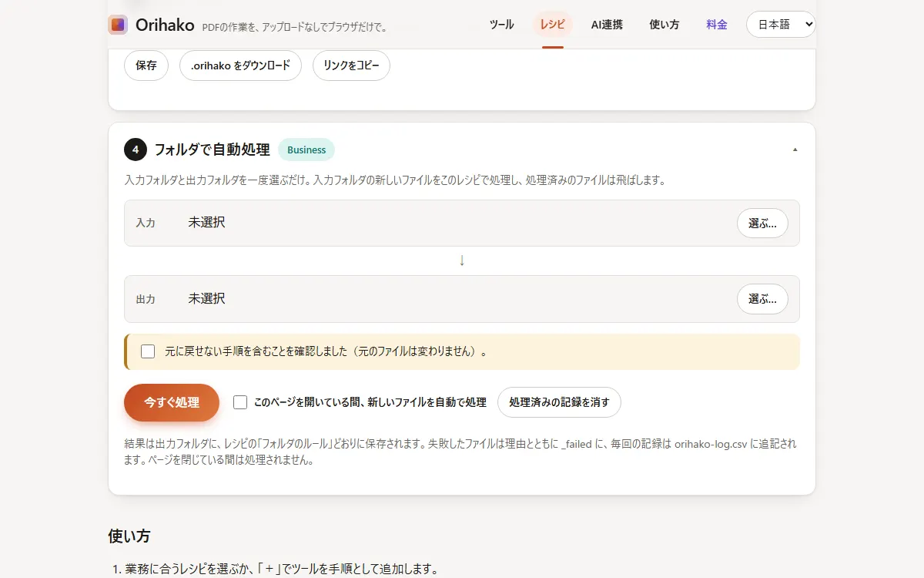Click the 入力 label
This screenshot has height=578, width=924.
pos(146,223)
